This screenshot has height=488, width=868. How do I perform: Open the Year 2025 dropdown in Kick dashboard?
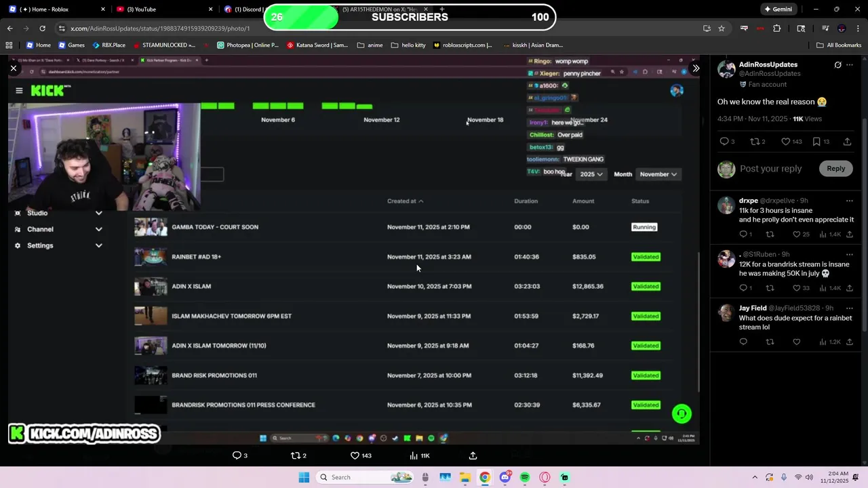coord(591,174)
